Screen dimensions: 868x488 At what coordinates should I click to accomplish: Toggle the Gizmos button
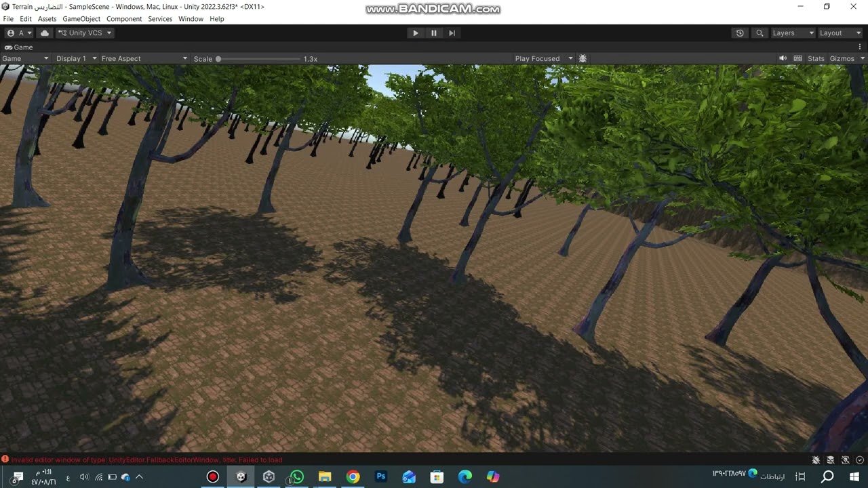(x=842, y=58)
